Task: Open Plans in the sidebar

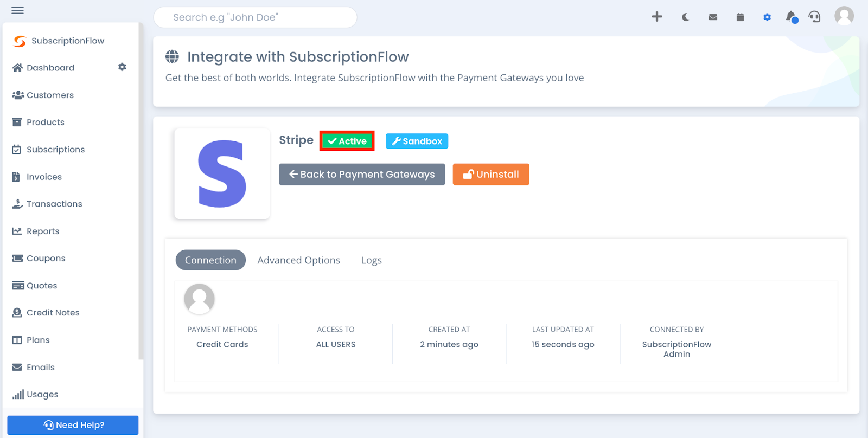Action: (x=31, y=340)
